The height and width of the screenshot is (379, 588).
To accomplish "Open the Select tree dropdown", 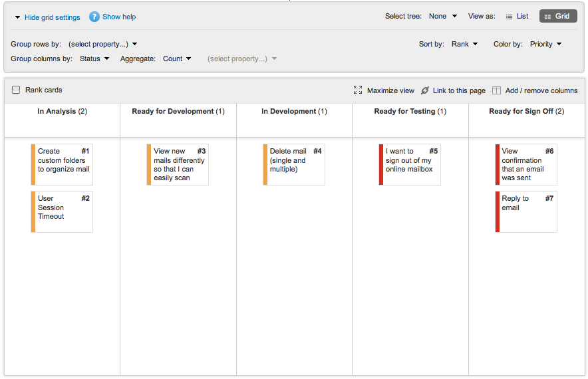I will point(443,17).
